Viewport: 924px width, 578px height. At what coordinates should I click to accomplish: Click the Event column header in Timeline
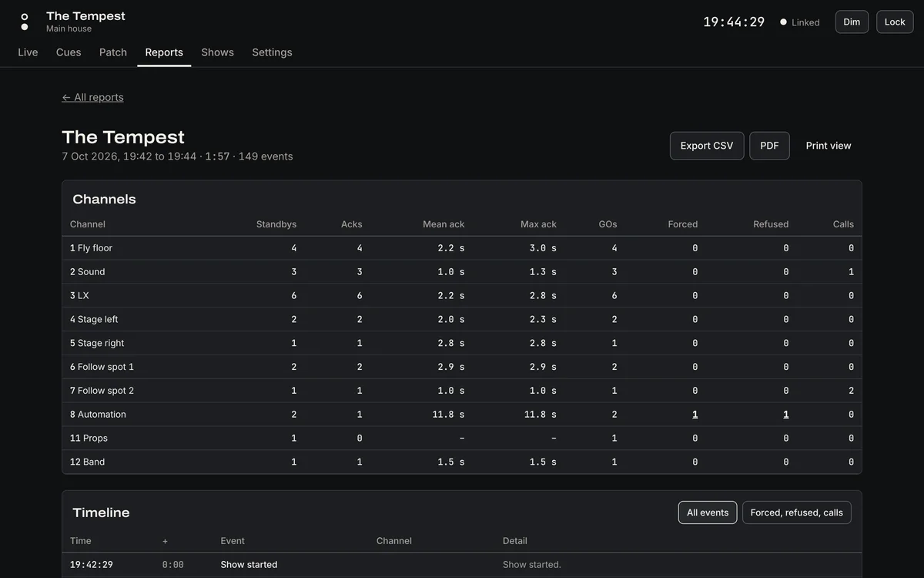[x=233, y=541]
